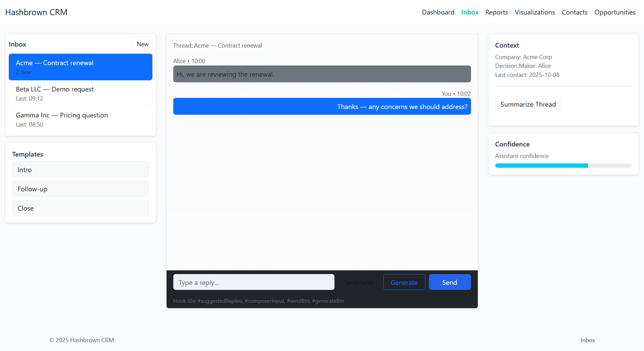Navigate to Contacts page
The image size is (644, 351).
point(574,12)
